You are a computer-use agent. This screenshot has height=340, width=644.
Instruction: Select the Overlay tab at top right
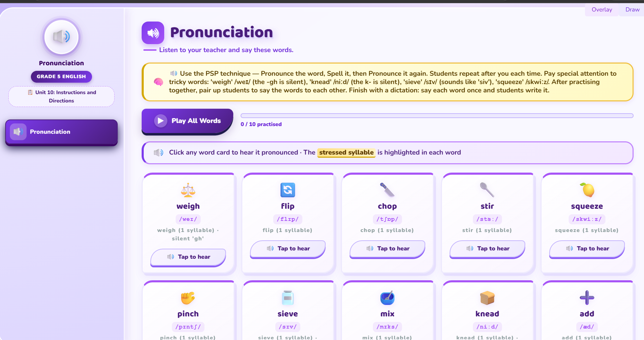(x=602, y=10)
